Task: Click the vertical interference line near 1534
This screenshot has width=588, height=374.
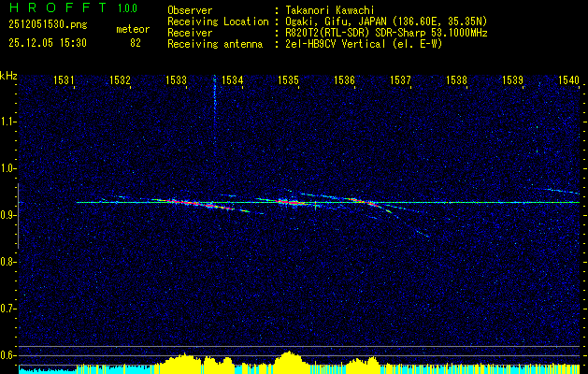Action: [215, 109]
